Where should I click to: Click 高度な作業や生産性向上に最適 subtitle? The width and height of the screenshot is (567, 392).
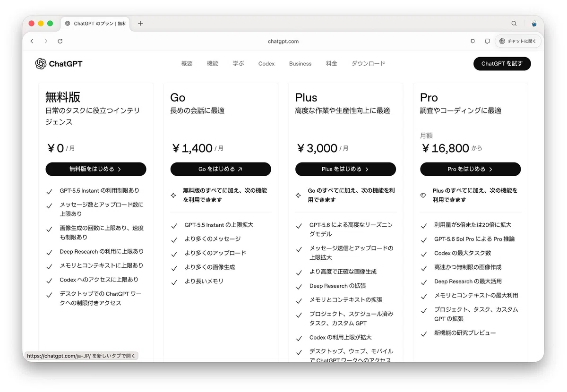point(343,111)
